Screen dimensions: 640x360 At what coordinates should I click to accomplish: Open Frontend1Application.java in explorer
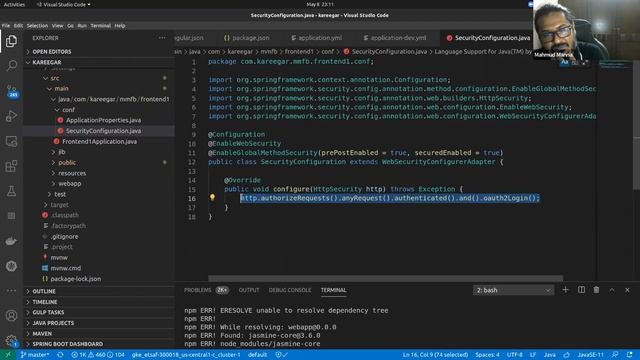[x=99, y=142]
